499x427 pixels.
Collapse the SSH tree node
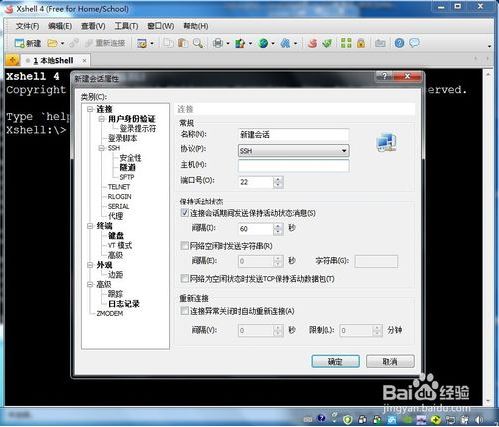pos(101,148)
